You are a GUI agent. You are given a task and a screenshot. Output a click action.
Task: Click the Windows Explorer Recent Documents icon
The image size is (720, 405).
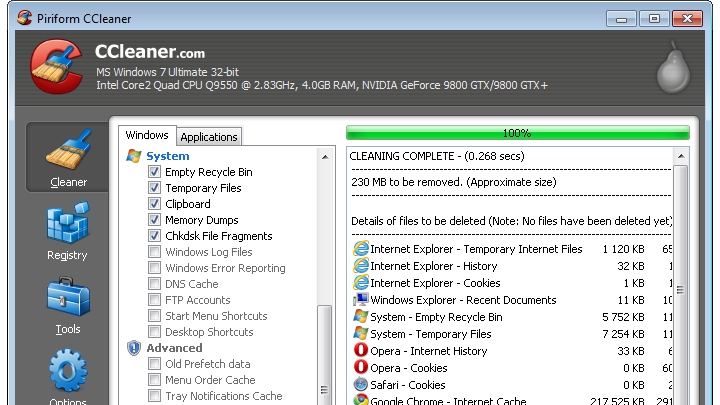[361, 300]
